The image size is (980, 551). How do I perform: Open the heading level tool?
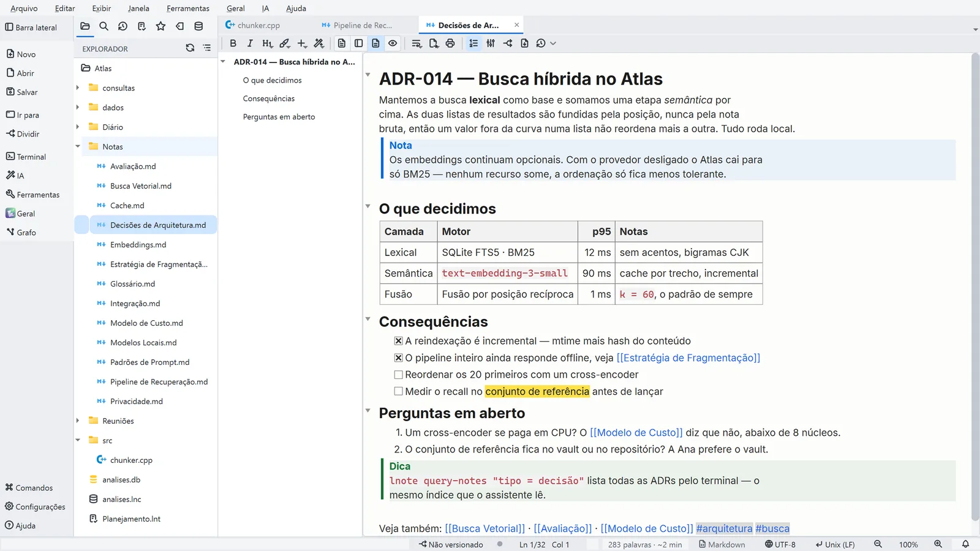[267, 43]
